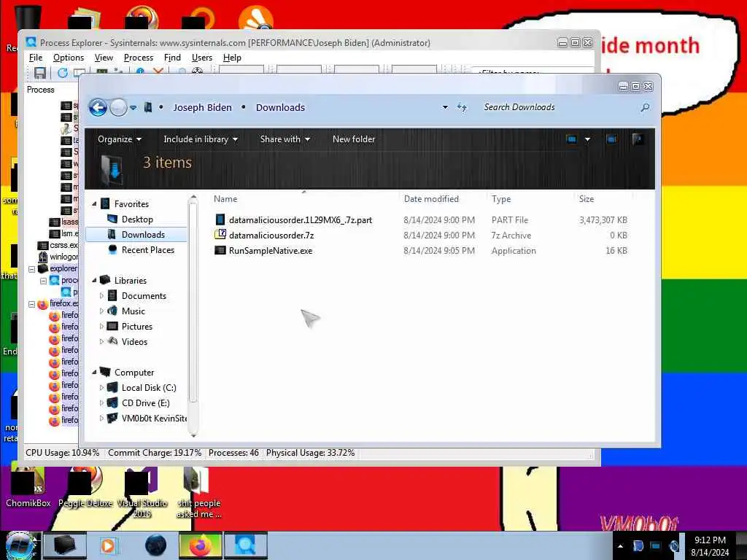Click into the Search Downloads field
The width and height of the screenshot is (747, 560).
click(x=560, y=107)
